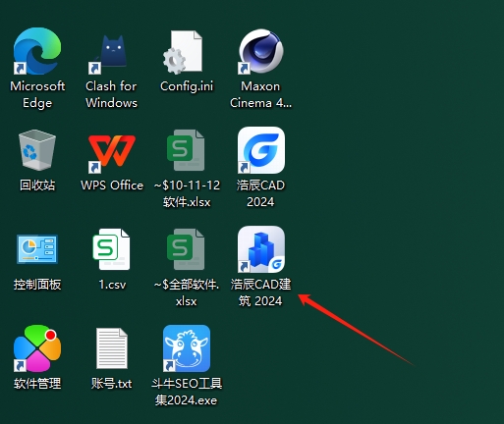This screenshot has height=424, width=504.
Task: Click the "Config.ini" file name
Action: [187, 86]
